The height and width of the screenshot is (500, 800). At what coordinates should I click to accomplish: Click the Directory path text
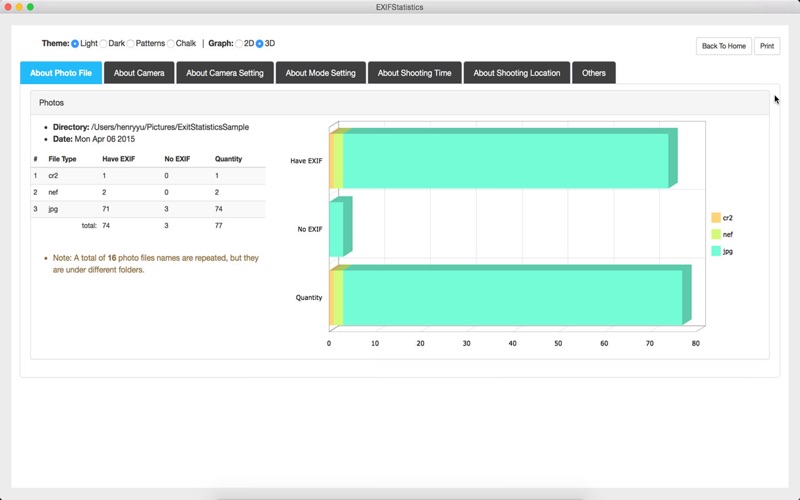(x=170, y=127)
